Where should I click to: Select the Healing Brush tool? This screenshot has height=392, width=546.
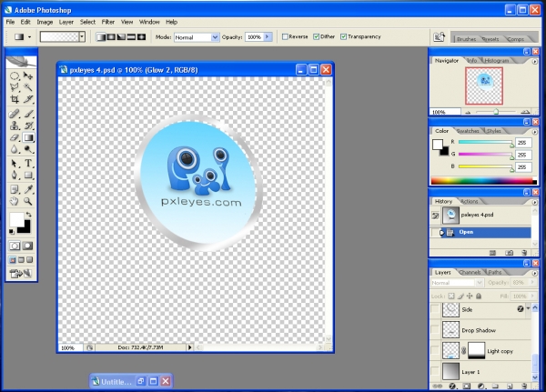(15, 114)
